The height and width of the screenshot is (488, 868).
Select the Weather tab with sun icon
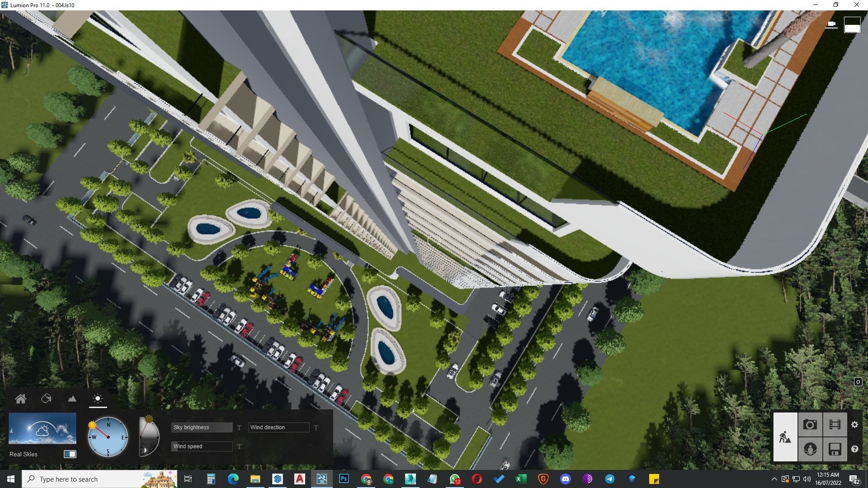pos(98,399)
